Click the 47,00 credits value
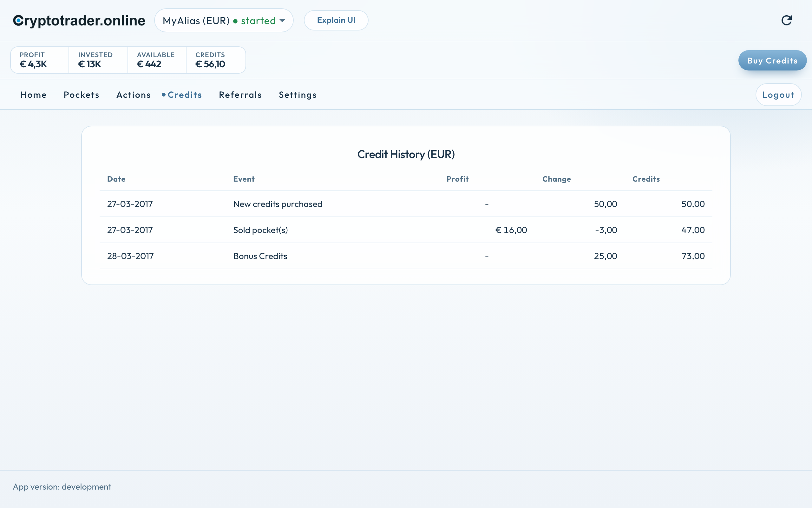The height and width of the screenshot is (508, 812). (x=693, y=230)
